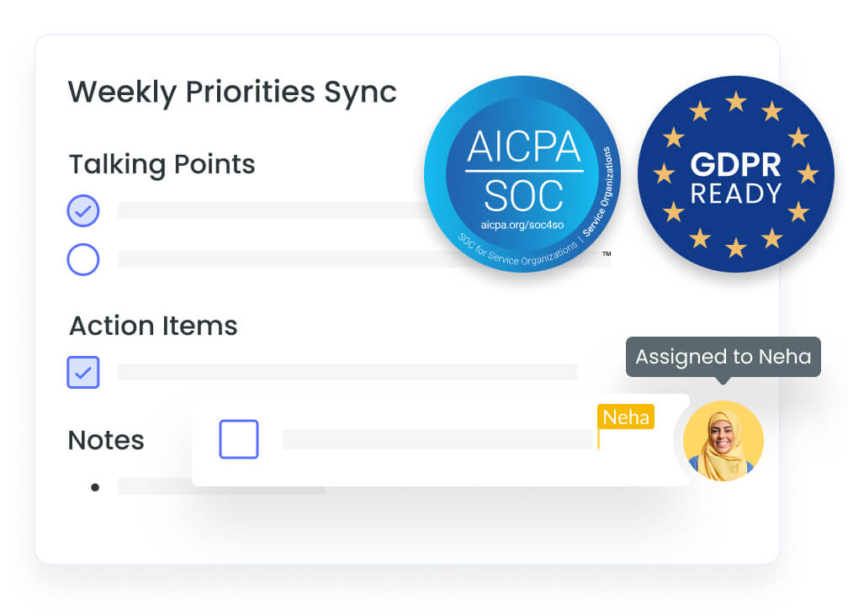Select the Weekly Priorities Sync title
Viewport: 848px width, 616px height.
coord(232,92)
